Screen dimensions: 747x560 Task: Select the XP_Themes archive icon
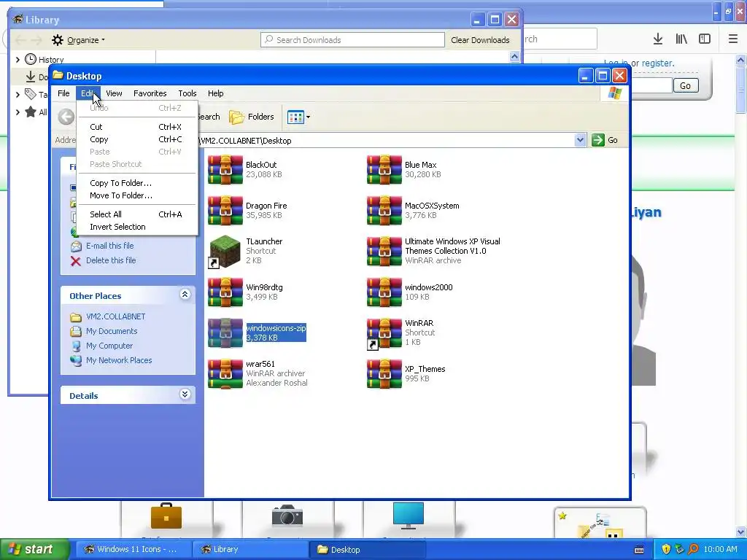point(384,374)
